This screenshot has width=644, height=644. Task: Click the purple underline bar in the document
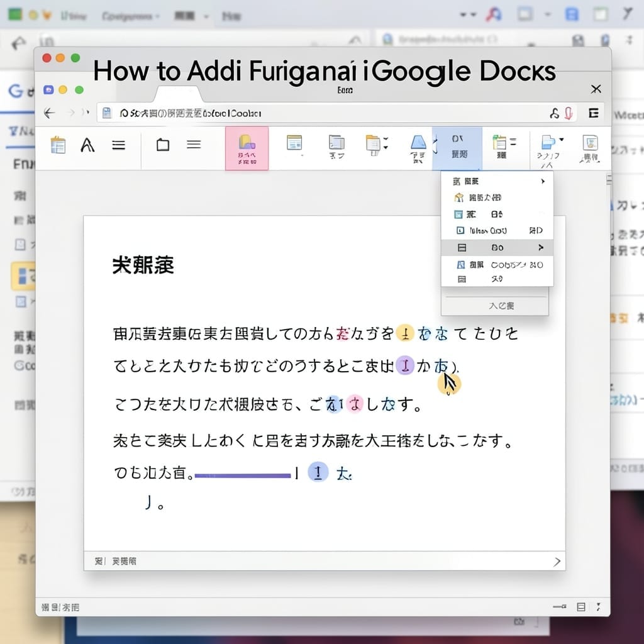point(243,475)
